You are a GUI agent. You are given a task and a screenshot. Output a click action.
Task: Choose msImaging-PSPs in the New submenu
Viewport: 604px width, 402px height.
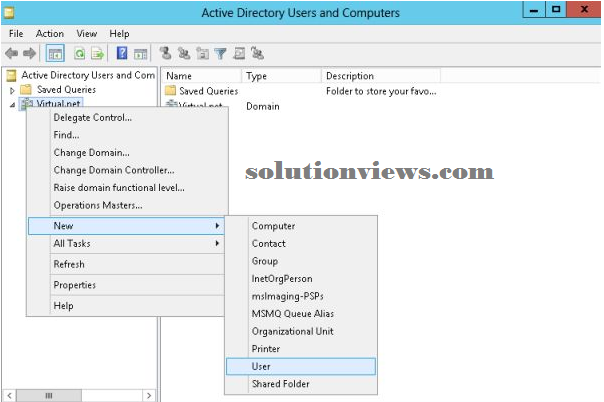301,296
